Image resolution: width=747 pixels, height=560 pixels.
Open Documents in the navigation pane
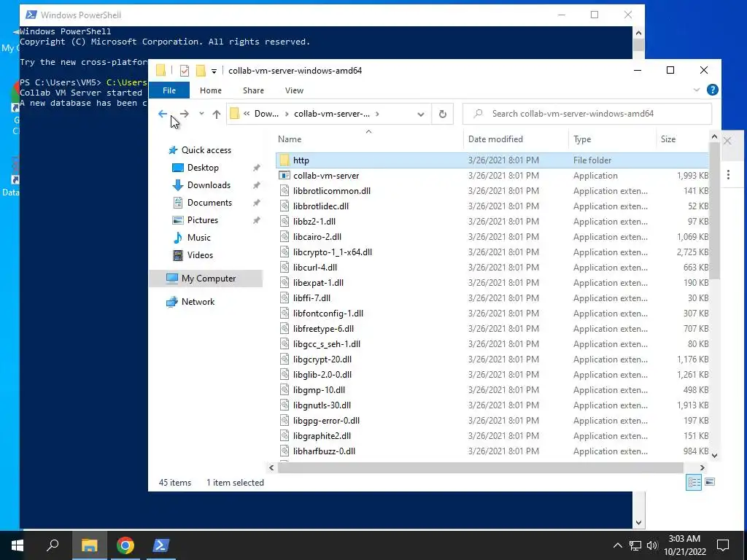click(x=209, y=203)
